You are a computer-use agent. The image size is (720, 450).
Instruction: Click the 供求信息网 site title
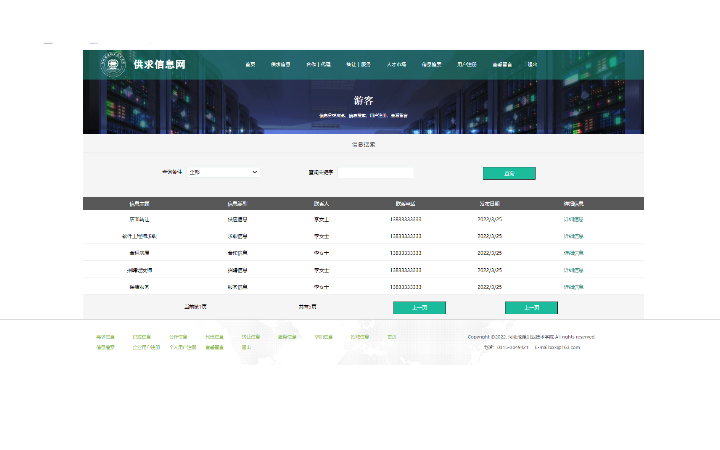coord(159,65)
